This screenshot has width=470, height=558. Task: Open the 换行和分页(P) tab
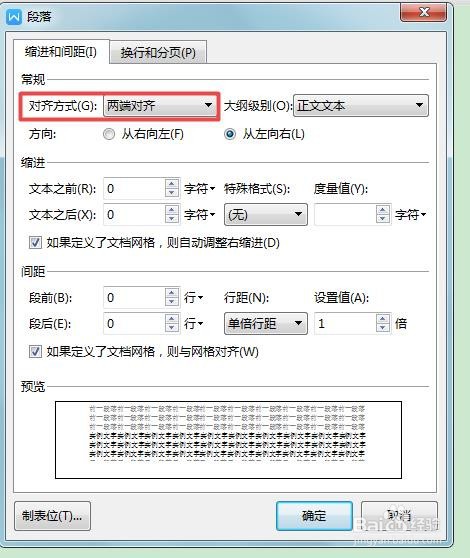[x=158, y=53]
